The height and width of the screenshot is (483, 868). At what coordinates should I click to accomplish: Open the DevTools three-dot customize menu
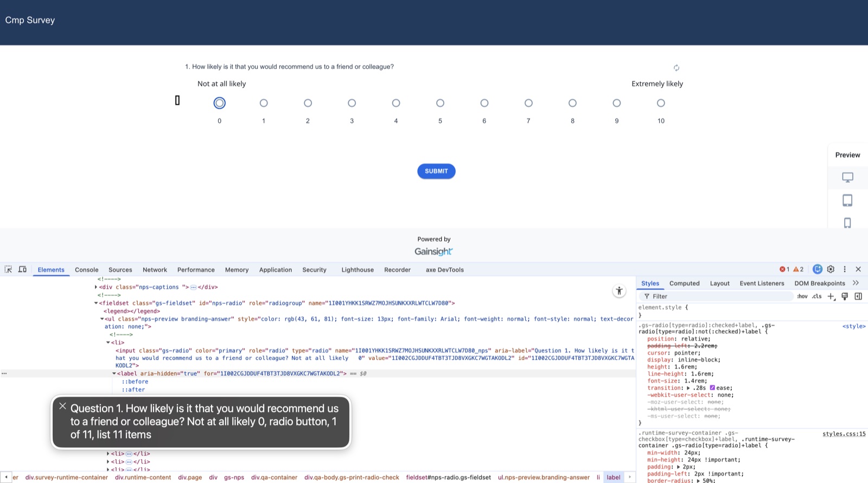click(x=845, y=269)
